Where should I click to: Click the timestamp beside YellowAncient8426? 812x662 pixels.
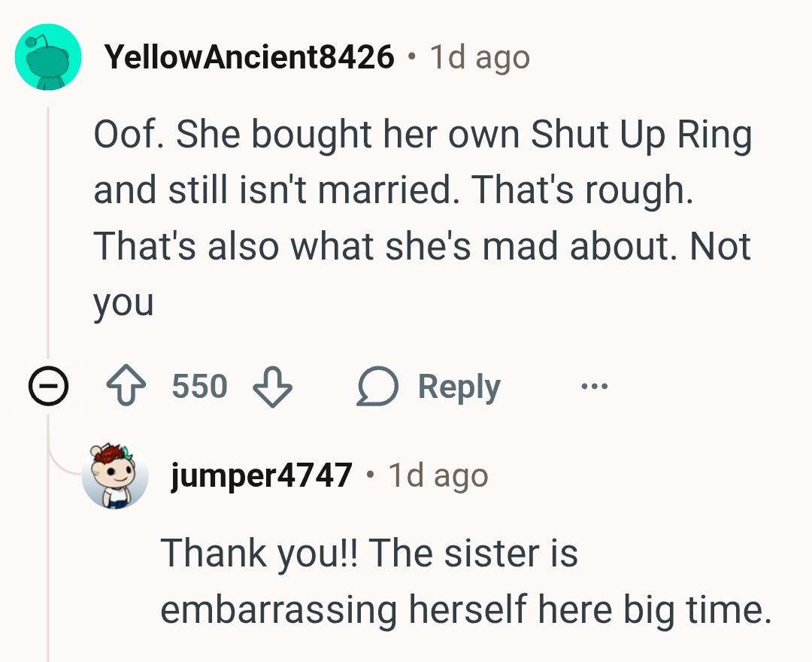click(480, 57)
